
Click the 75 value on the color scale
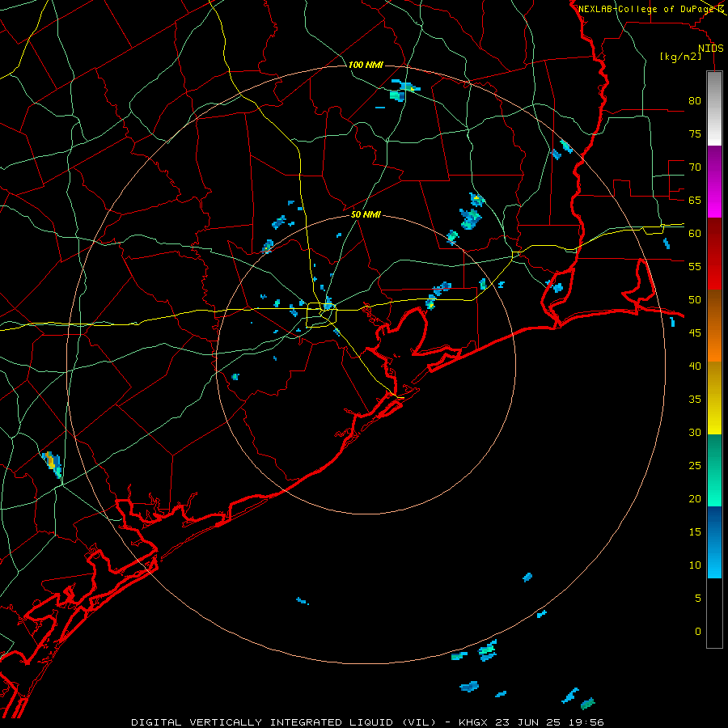click(695, 133)
